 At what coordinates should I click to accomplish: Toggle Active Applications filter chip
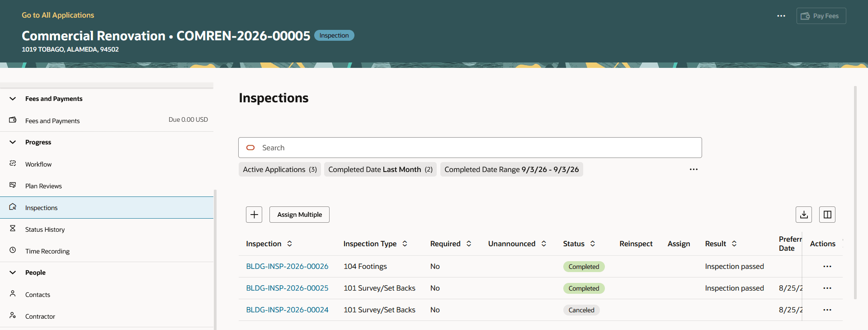pos(280,169)
